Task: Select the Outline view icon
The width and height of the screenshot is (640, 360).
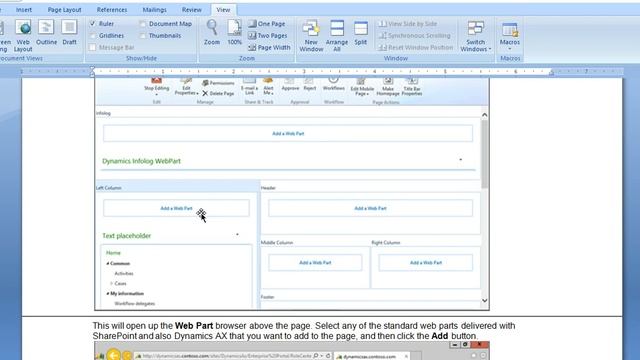Action: pos(46,33)
